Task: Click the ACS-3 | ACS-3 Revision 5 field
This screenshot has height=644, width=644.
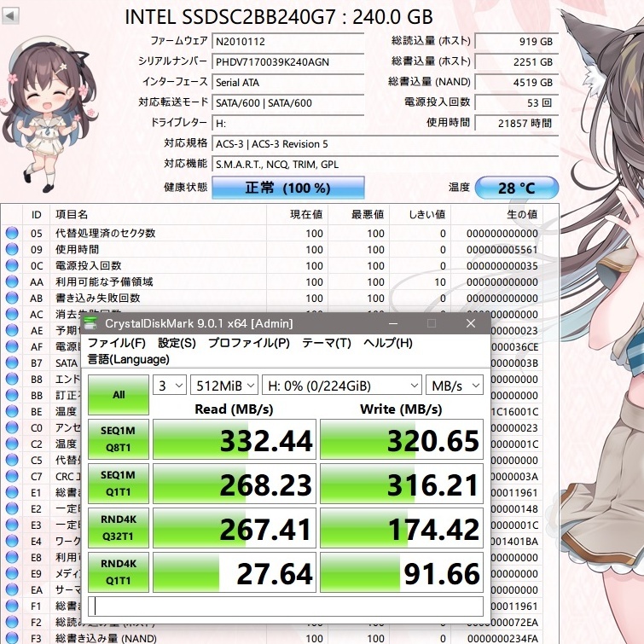Action: (x=386, y=144)
